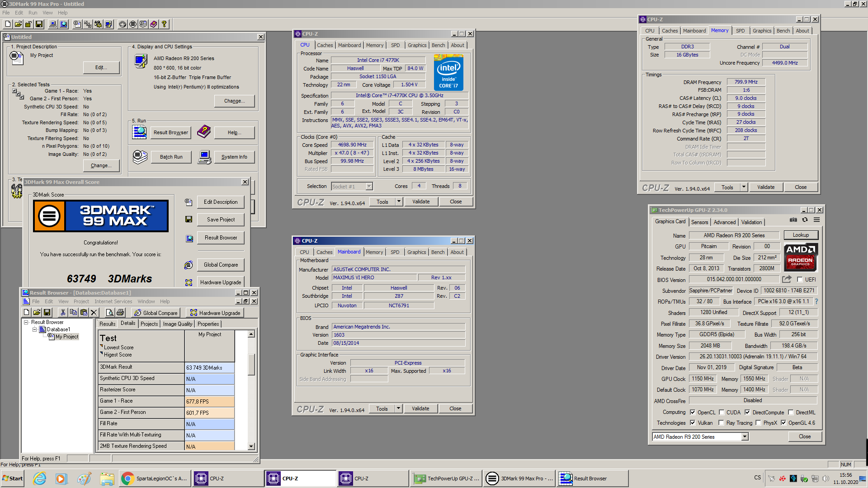
Task: Toggle the PhysX checkbox in GPU-Z
Action: click(x=758, y=423)
